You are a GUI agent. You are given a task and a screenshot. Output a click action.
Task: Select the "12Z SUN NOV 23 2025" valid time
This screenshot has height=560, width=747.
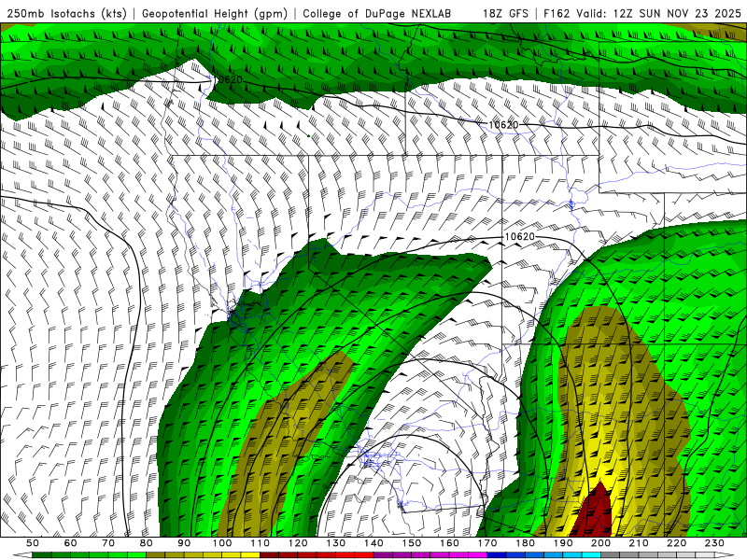(x=676, y=13)
